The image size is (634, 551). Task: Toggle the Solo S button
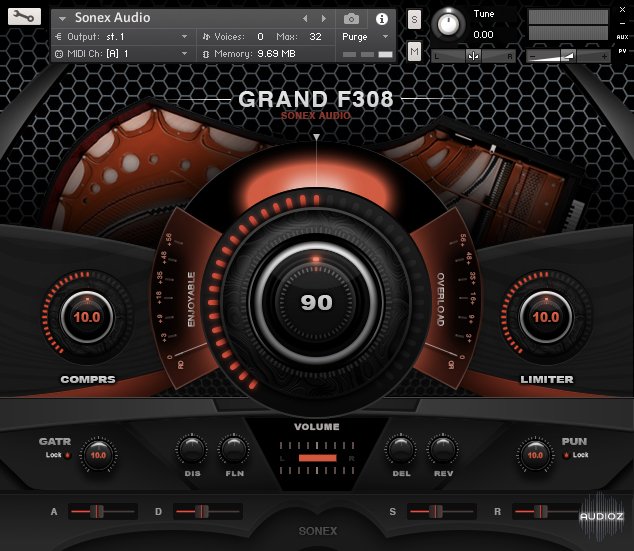pyautogui.click(x=414, y=19)
